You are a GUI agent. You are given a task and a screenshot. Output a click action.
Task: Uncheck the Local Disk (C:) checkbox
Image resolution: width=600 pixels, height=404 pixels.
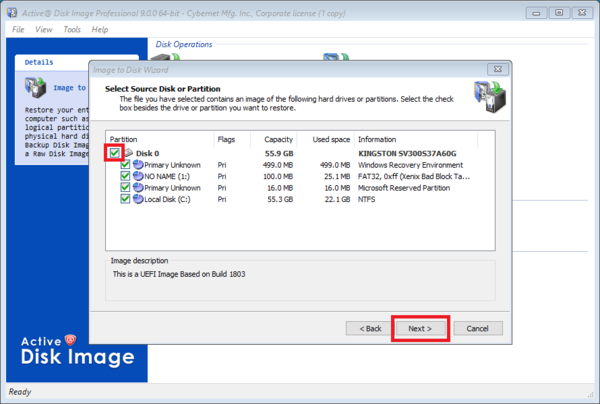click(125, 199)
